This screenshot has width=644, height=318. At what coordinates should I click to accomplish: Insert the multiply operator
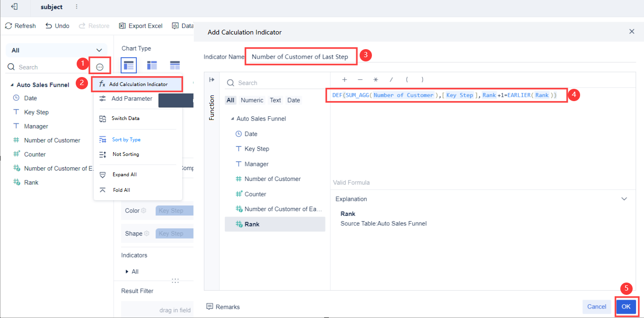point(375,80)
